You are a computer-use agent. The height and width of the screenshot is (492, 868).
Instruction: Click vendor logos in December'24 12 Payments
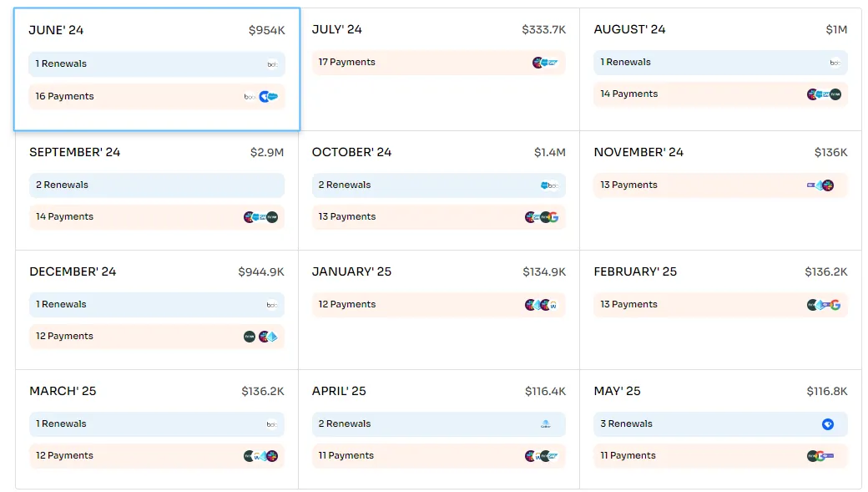tap(260, 337)
